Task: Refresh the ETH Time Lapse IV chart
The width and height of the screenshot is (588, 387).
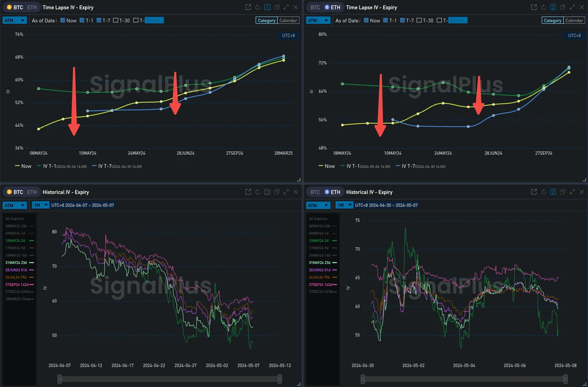Action: coord(543,7)
